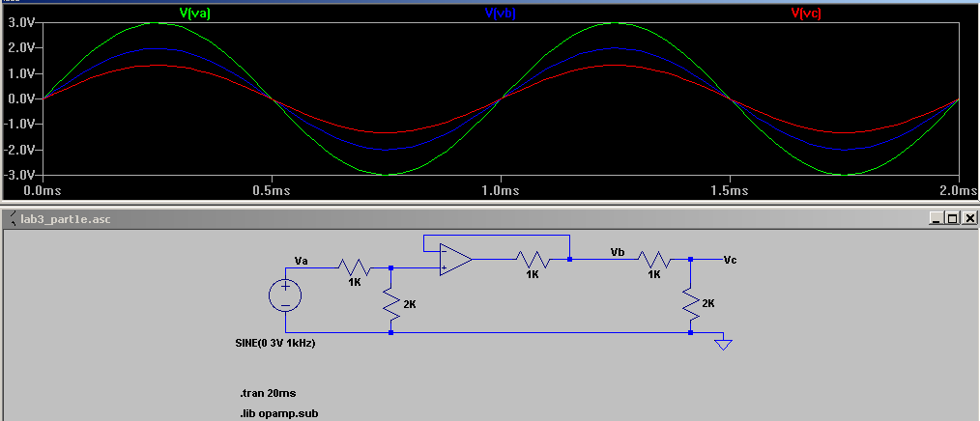
Task: Click the positive 2.0V vertical axis label
Action: pyautogui.click(x=20, y=48)
